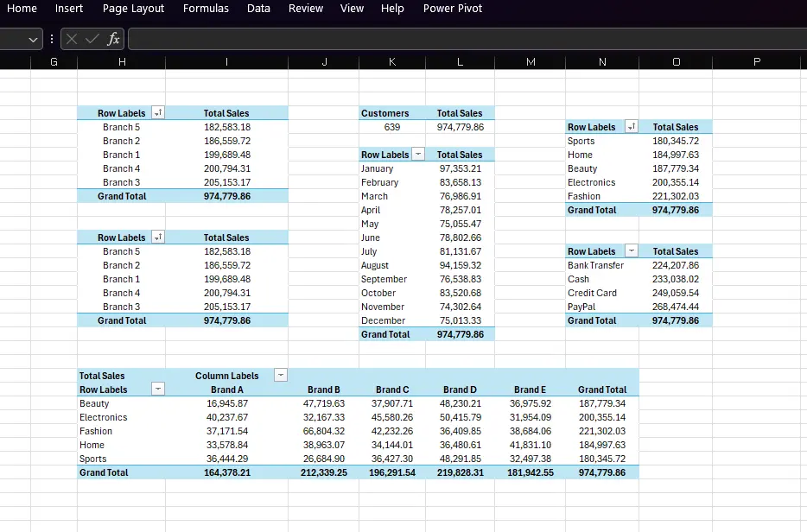This screenshot has height=532, width=807.
Task: Open the Data menu
Action: click(258, 9)
